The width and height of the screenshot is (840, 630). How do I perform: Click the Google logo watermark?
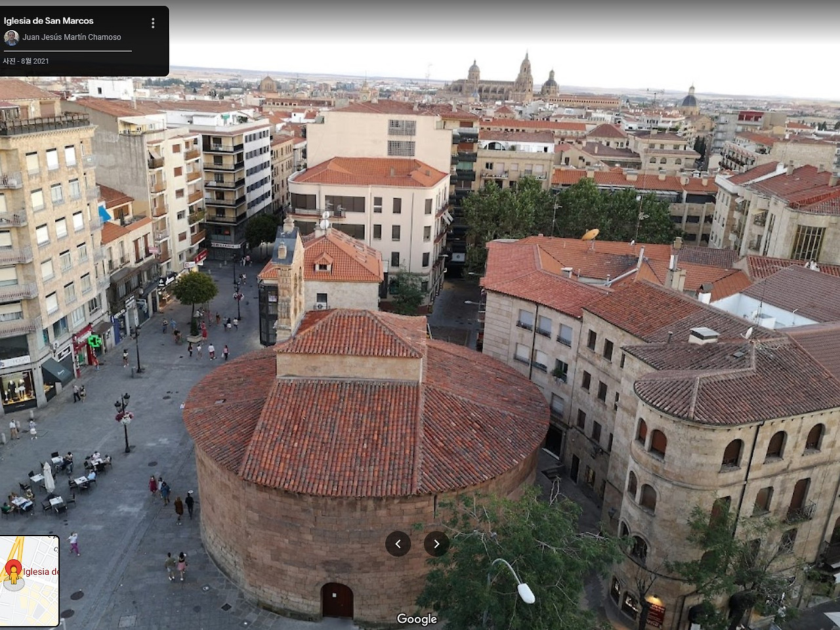click(x=418, y=619)
